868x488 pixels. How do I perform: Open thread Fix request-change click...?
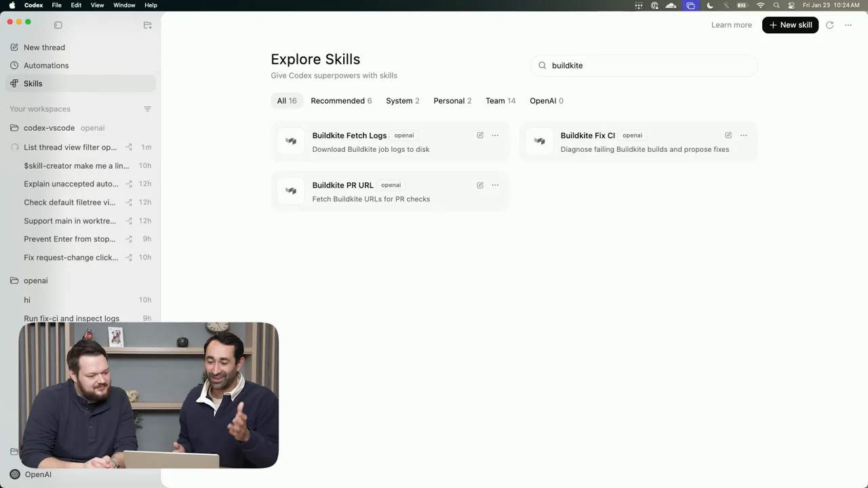(x=80, y=258)
